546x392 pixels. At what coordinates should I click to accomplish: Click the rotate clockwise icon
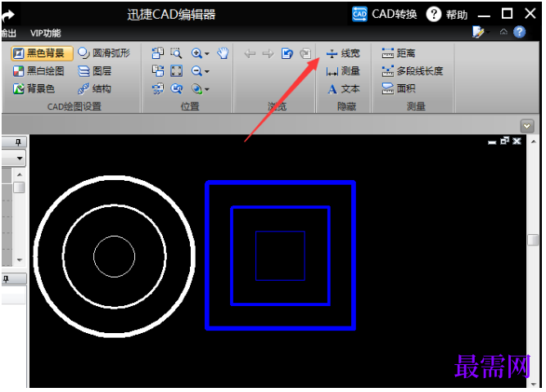[158, 71]
